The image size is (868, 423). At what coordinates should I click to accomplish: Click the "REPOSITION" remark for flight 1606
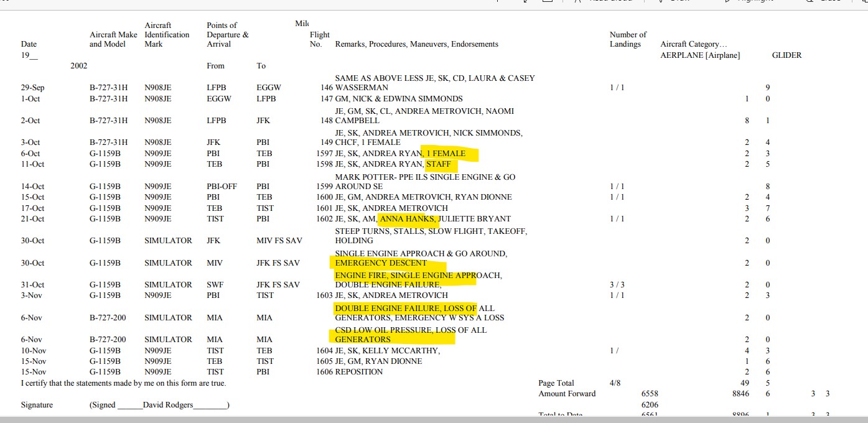click(x=359, y=372)
